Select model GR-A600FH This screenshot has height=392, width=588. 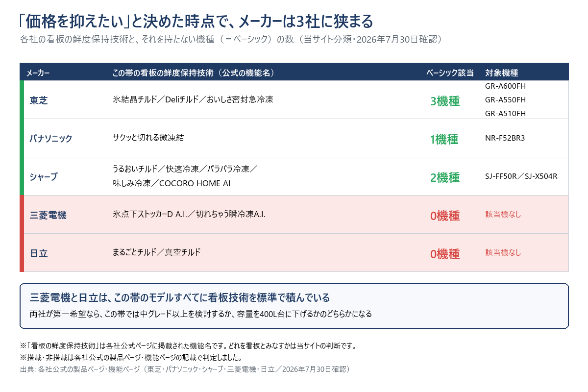(505, 86)
